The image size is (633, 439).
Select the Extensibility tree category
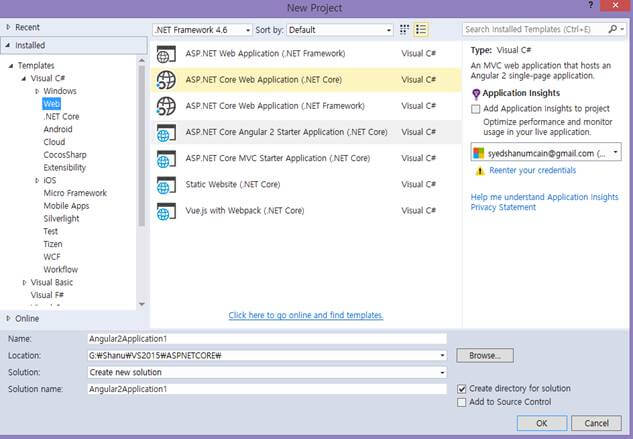[65, 168]
